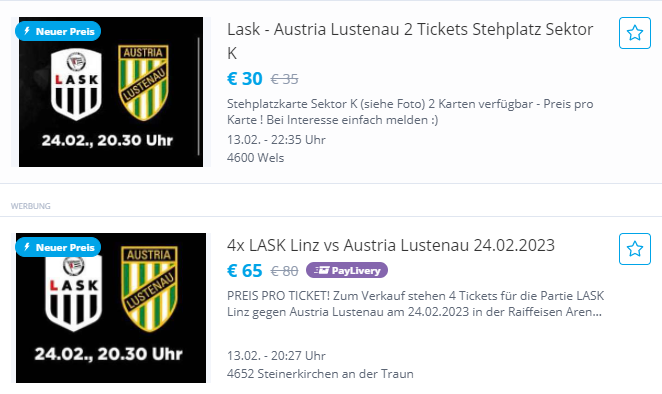Click the 13.02. - 20:27 Uhr timestamp
662x394 pixels.
pos(276,356)
